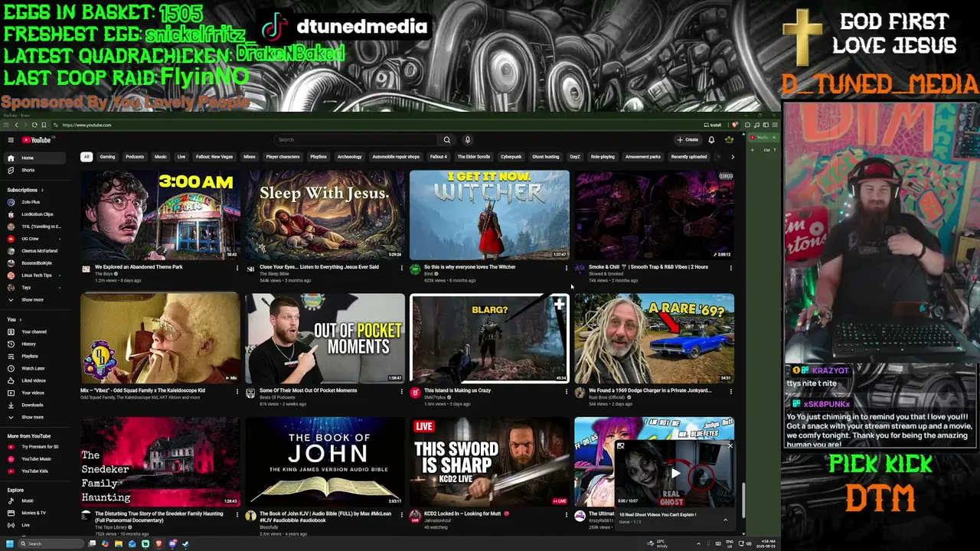The image size is (980, 551).
Task: Start voice search with the microphone icon
Action: pos(467,140)
